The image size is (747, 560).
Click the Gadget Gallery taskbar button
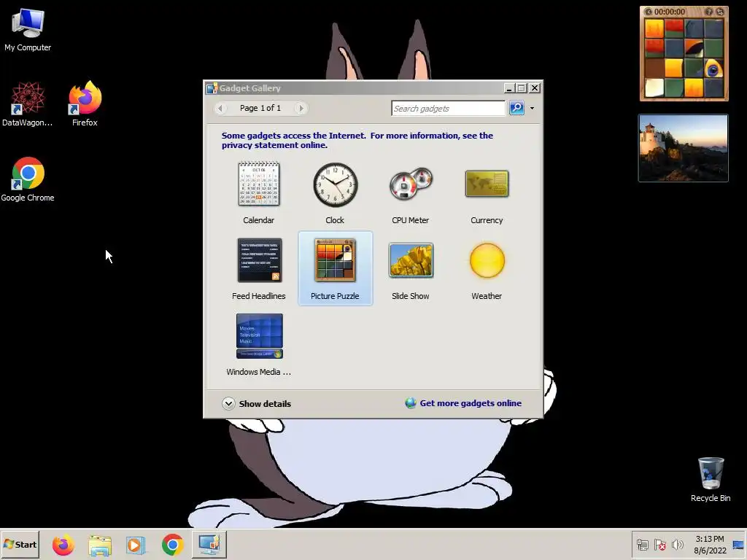[x=209, y=545]
